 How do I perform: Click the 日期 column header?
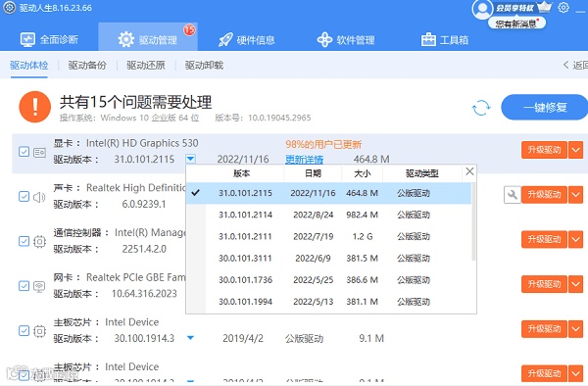coord(314,173)
